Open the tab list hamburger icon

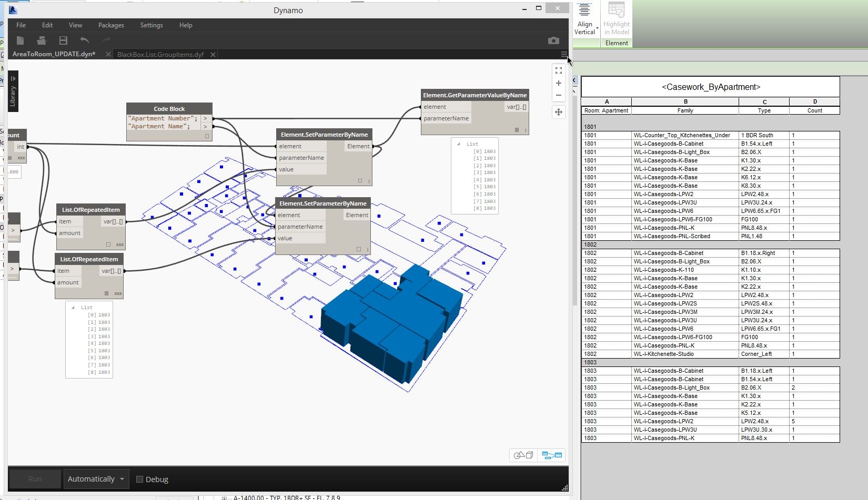(x=564, y=54)
